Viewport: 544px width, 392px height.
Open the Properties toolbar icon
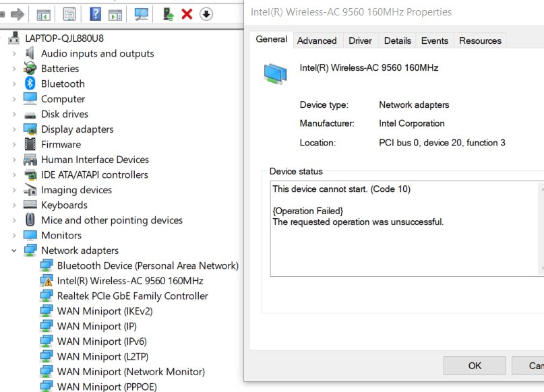(x=69, y=14)
